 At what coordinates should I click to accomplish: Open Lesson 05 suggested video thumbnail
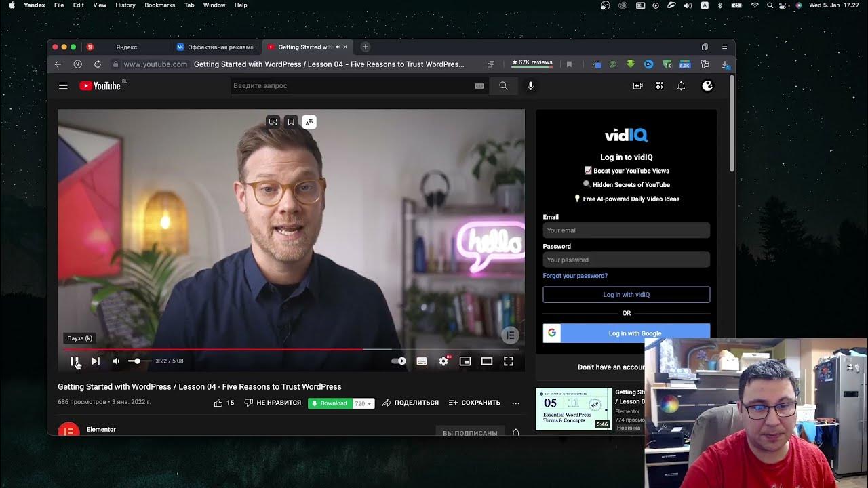coord(573,409)
